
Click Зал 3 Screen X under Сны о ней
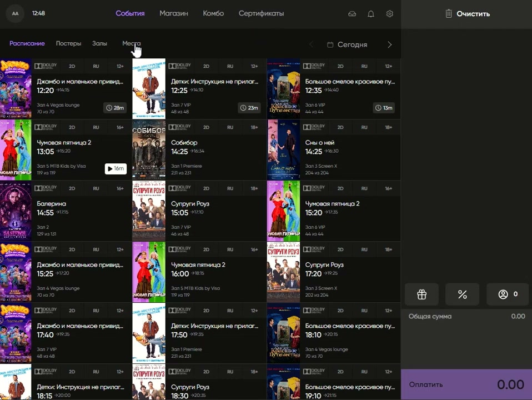pyautogui.click(x=321, y=166)
